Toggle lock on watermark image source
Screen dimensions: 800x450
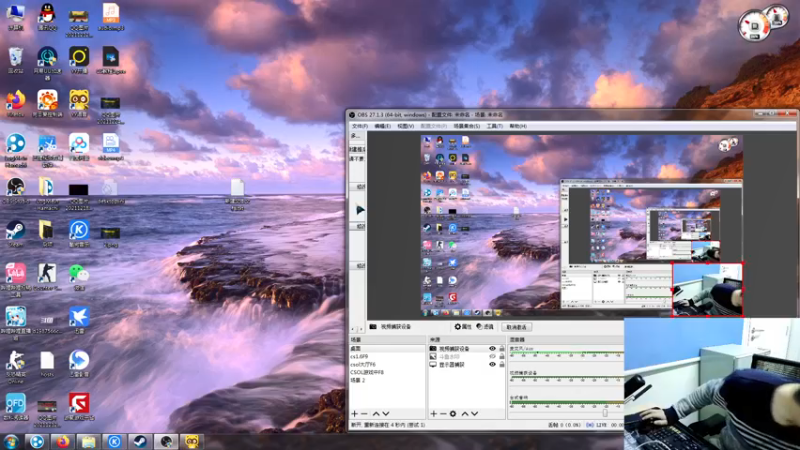coord(502,357)
